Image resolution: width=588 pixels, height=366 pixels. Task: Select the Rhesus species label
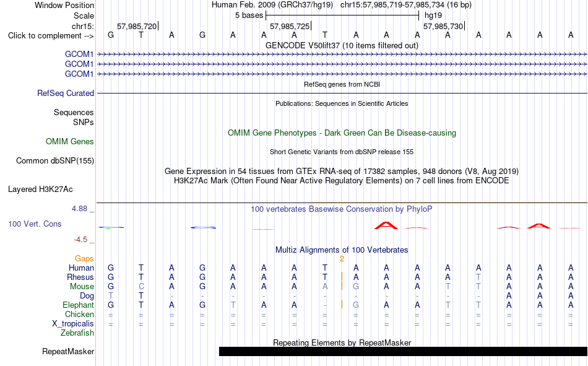80,277
